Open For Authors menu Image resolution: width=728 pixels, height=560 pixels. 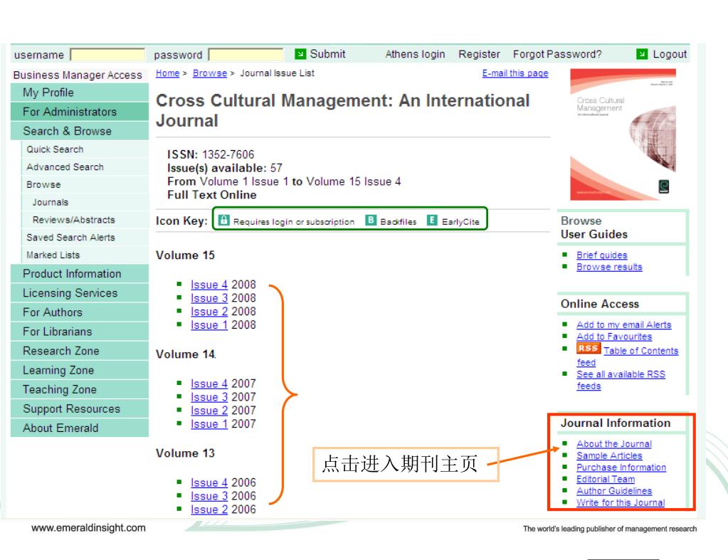(80, 312)
